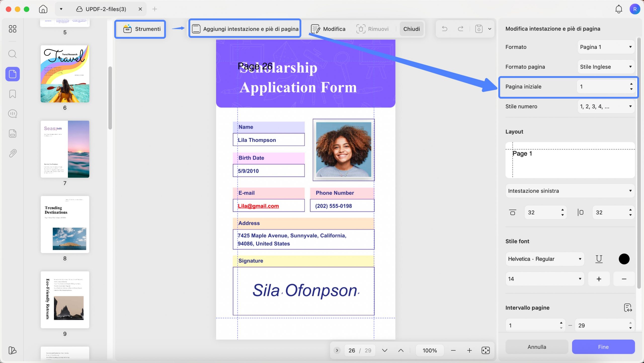644x363 pixels.
Task: Open the Intestazione sinistra position dropdown
Action: point(570,191)
